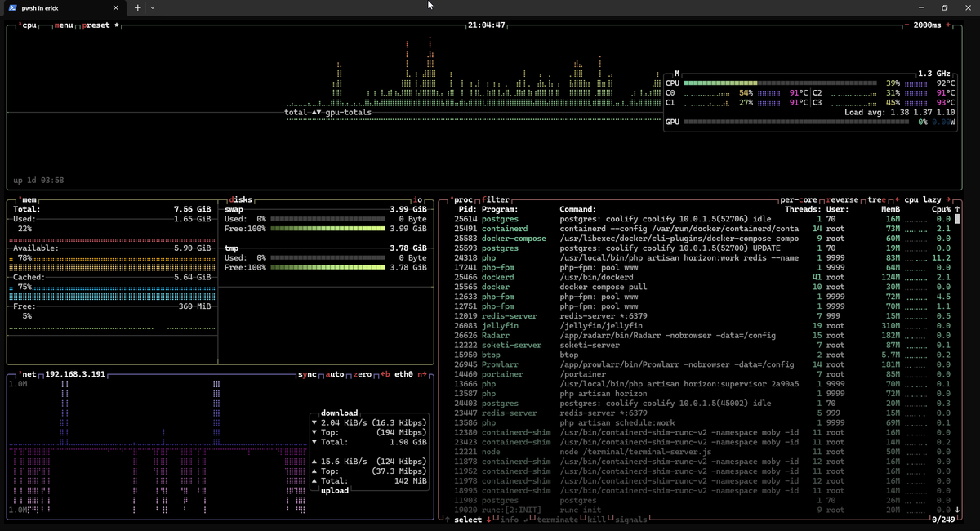The image size is (980, 531).
Task: Select the soketi-server process row
Action: coord(703,345)
